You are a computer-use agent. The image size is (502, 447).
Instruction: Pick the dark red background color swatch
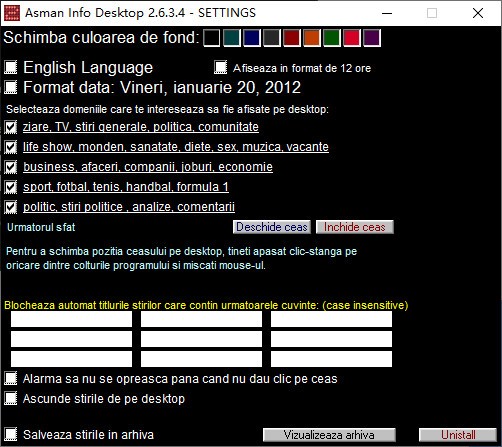pyautogui.click(x=291, y=38)
